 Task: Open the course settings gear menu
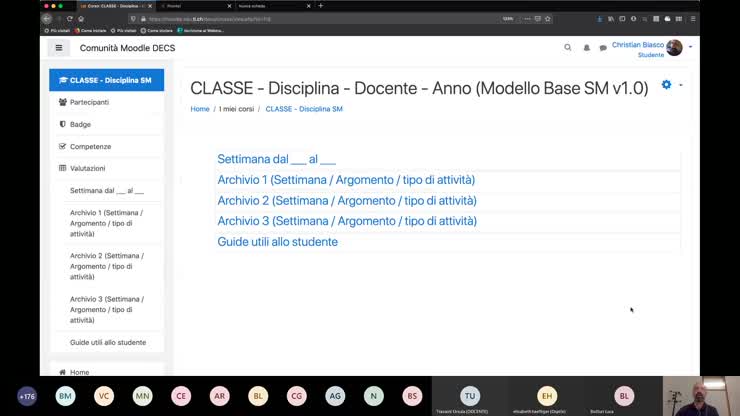(x=667, y=85)
